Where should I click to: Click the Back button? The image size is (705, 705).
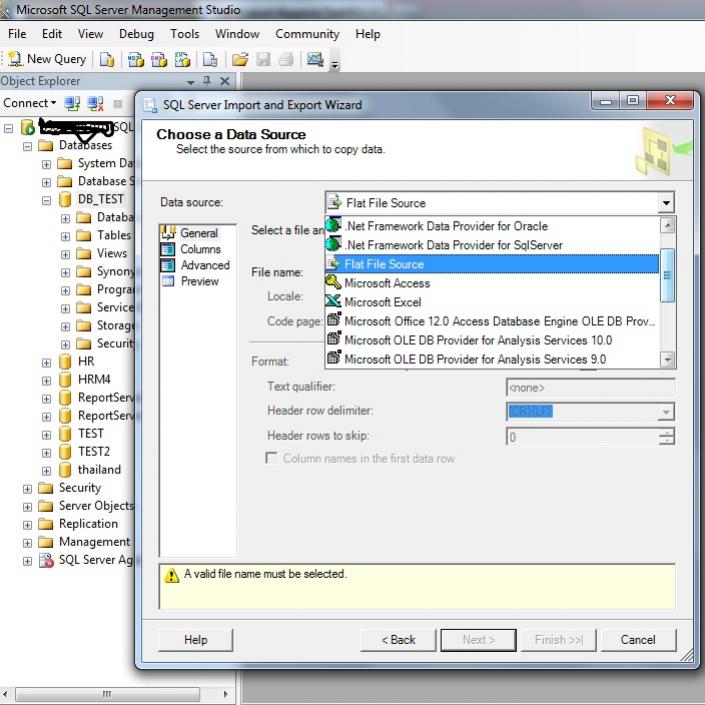[x=398, y=640]
